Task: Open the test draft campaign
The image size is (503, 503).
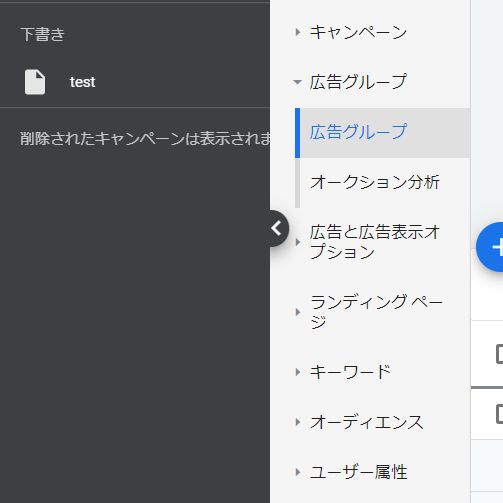Action: (82, 82)
